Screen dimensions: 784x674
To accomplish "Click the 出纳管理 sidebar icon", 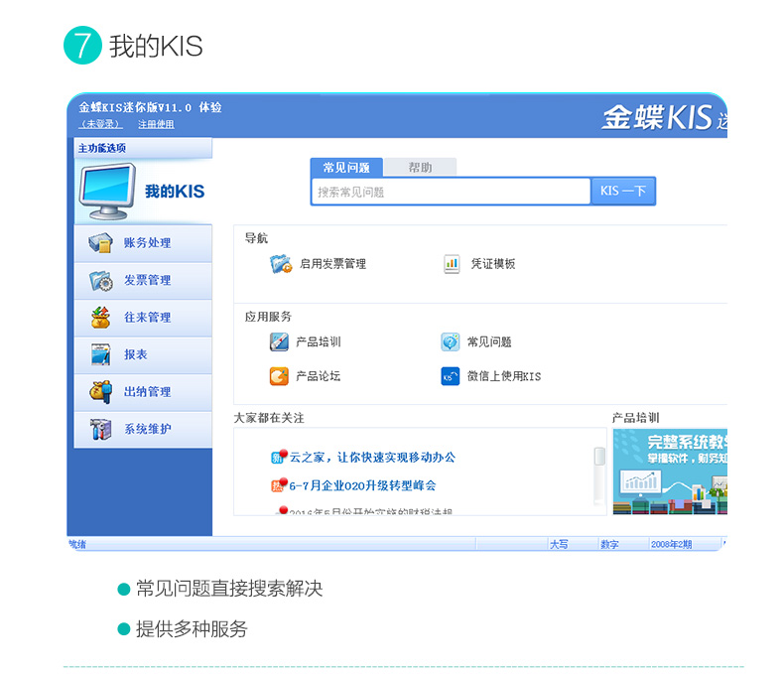I will (x=100, y=392).
